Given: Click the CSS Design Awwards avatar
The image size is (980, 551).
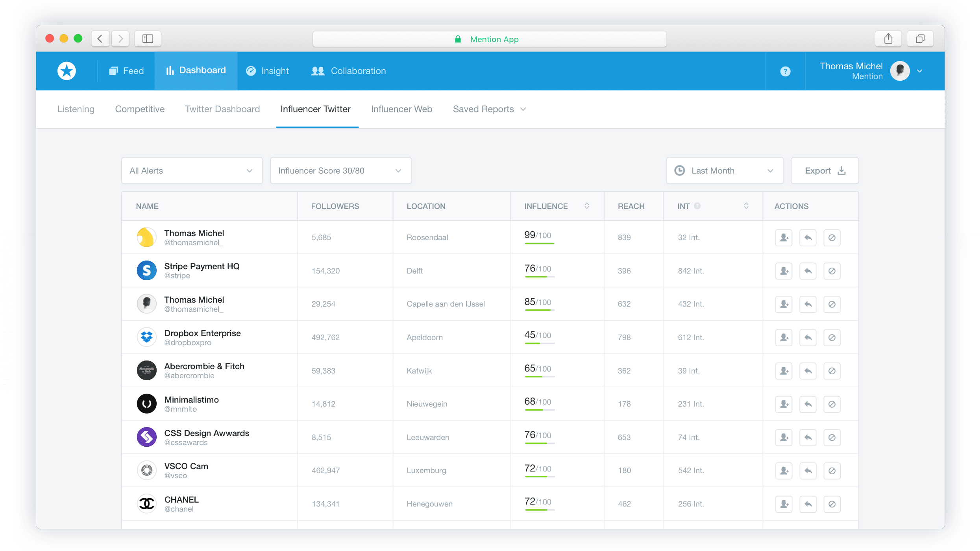Looking at the screenshot, I should click(146, 437).
